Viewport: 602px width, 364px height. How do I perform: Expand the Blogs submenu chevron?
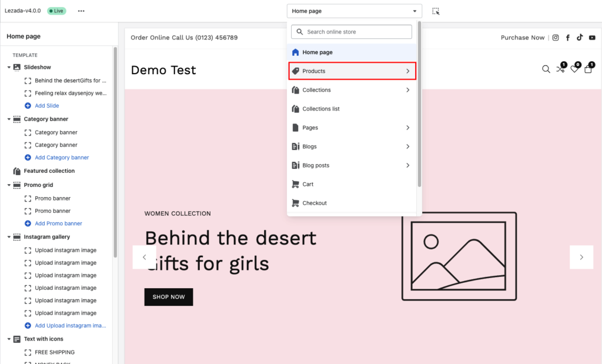[408, 146]
